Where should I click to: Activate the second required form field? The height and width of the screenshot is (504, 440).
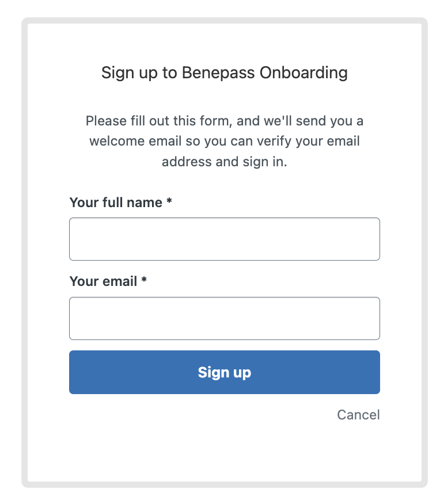coord(224,318)
